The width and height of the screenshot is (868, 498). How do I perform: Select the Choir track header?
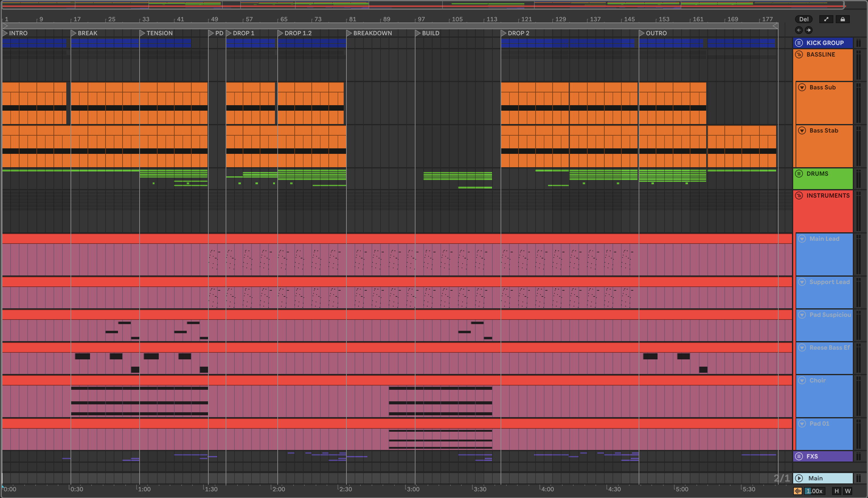[x=818, y=380]
